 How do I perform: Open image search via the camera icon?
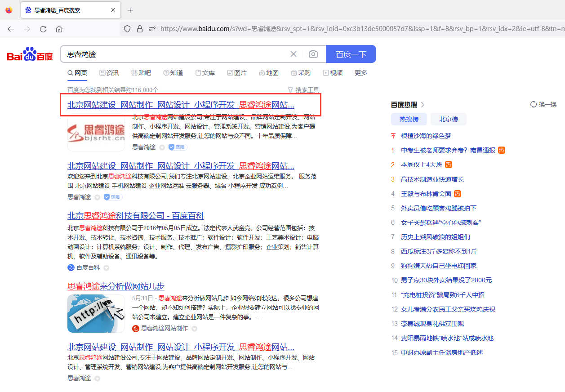(x=313, y=53)
